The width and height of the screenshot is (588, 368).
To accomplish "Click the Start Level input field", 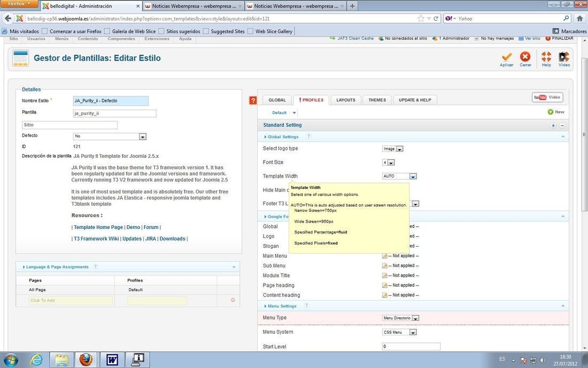I will click(411, 346).
